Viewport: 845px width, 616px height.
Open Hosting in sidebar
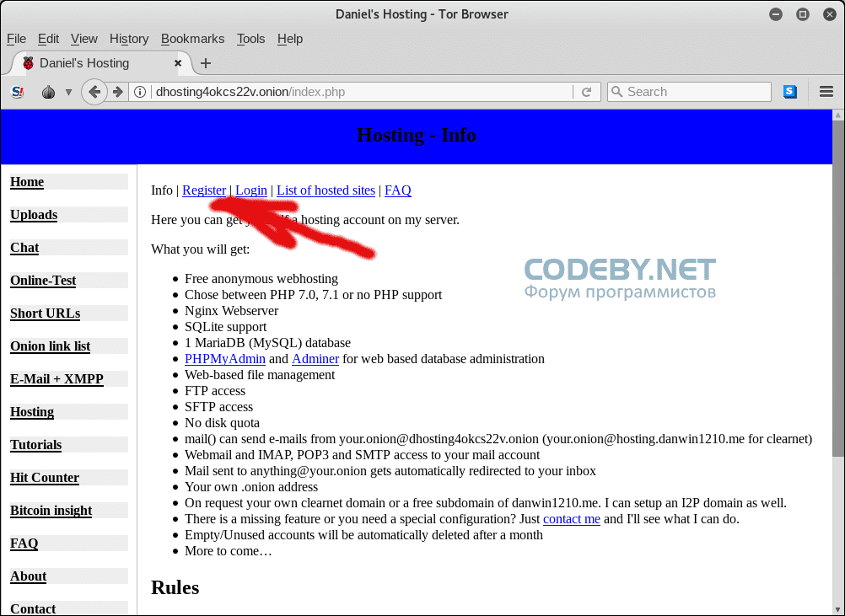click(32, 412)
